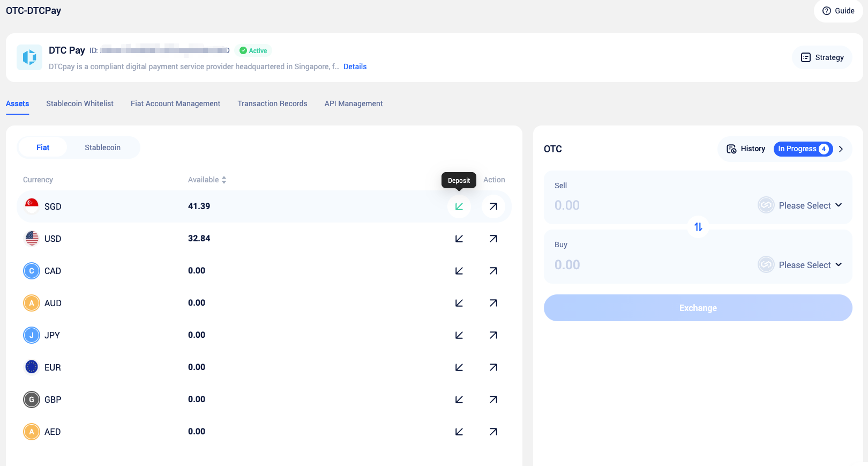
Task: Click the deposit arrow icon for JPY
Action: coord(459,335)
